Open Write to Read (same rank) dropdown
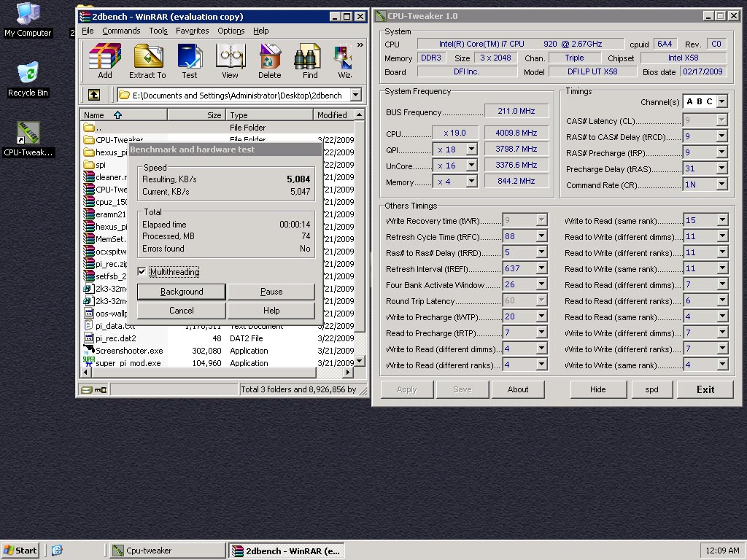747x560 pixels. pyautogui.click(x=722, y=220)
